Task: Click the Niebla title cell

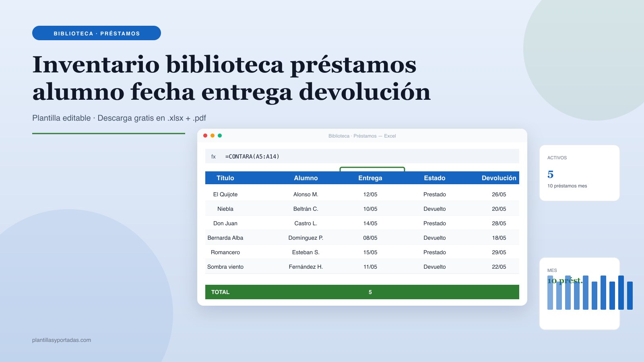Action: [225, 209]
